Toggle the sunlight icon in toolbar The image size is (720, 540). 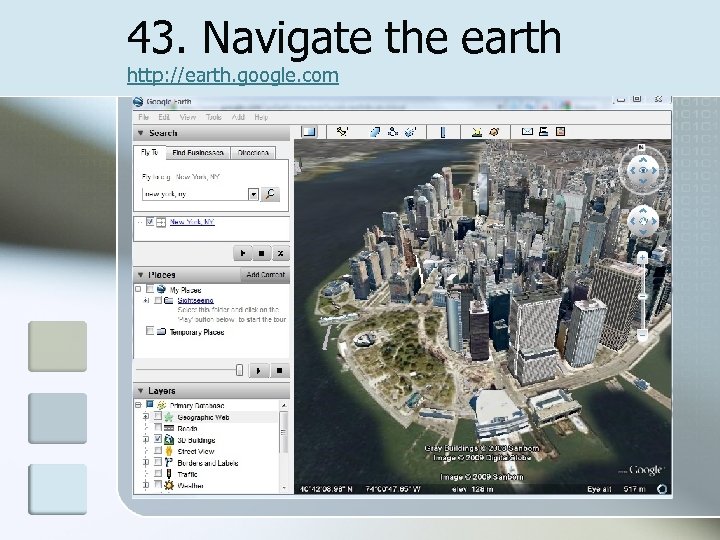pyautogui.click(x=477, y=132)
